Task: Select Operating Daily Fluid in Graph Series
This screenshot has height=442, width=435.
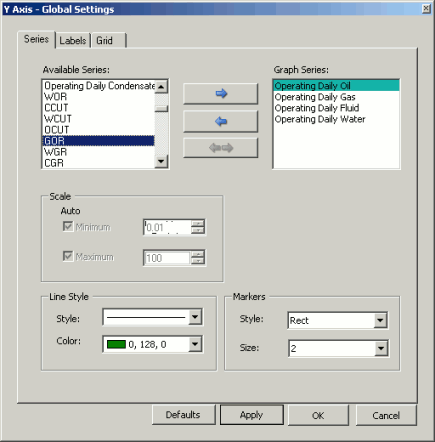Action: coord(336,108)
